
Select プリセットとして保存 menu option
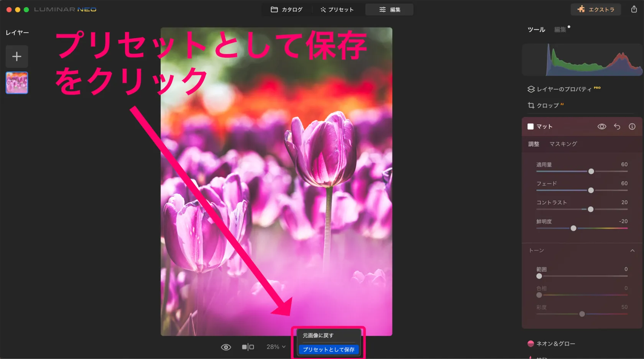329,349
